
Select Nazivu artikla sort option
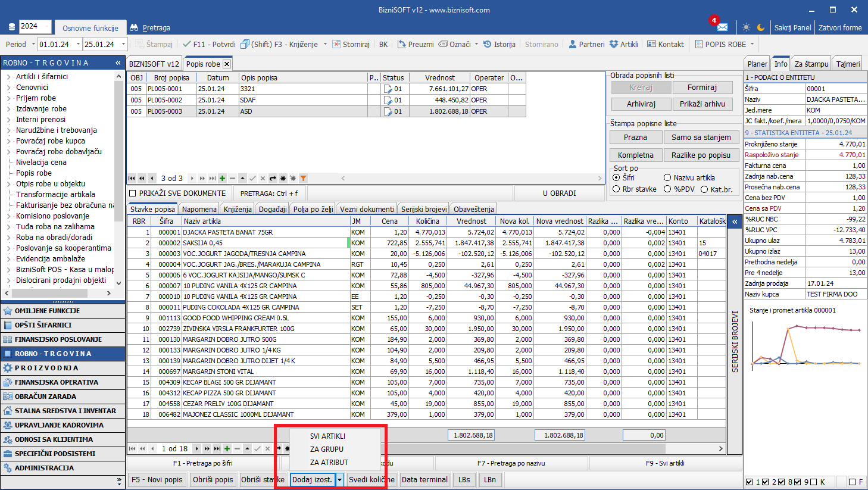pos(667,177)
